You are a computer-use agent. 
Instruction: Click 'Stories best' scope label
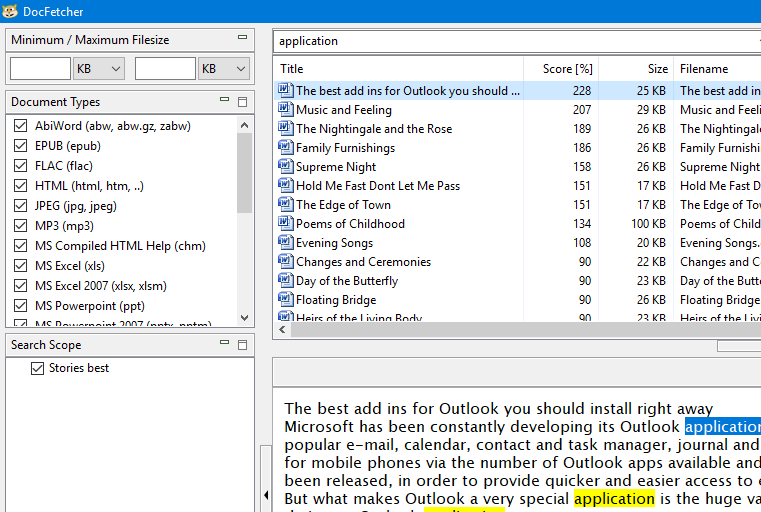point(79,368)
